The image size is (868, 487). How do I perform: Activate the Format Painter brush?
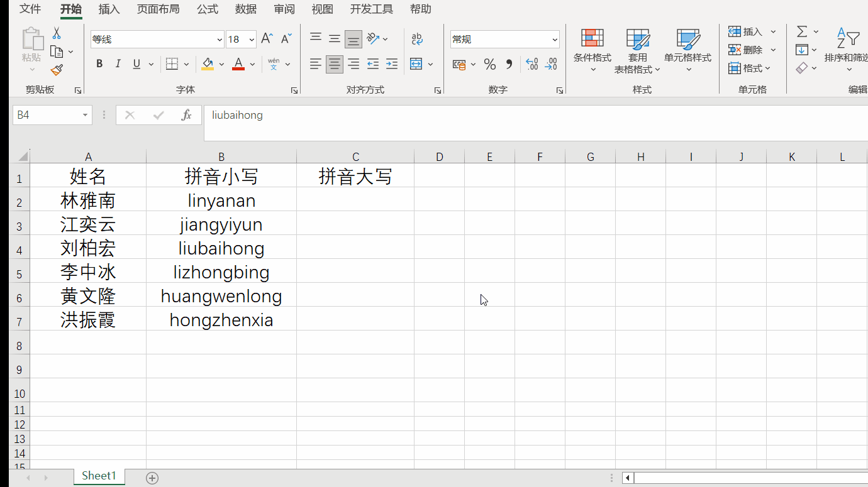tap(57, 69)
